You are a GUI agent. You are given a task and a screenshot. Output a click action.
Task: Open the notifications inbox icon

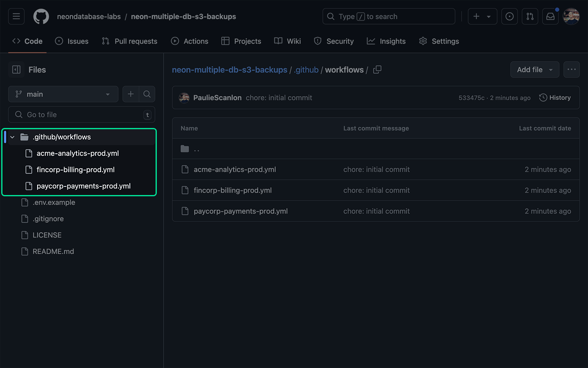[x=550, y=16]
